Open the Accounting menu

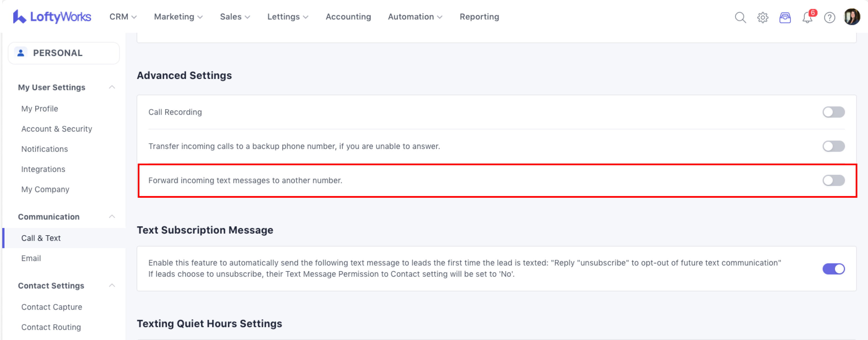pos(348,16)
